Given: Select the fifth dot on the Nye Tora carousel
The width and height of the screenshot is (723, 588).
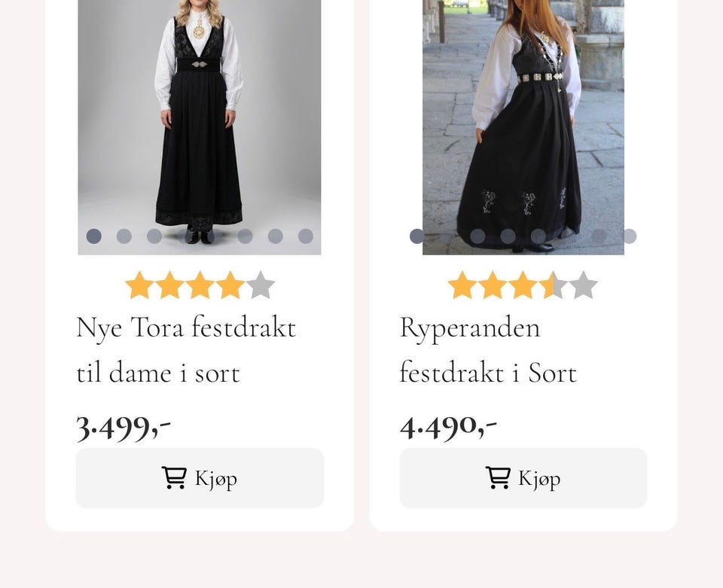Looking at the screenshot, I should coord(215,236).
